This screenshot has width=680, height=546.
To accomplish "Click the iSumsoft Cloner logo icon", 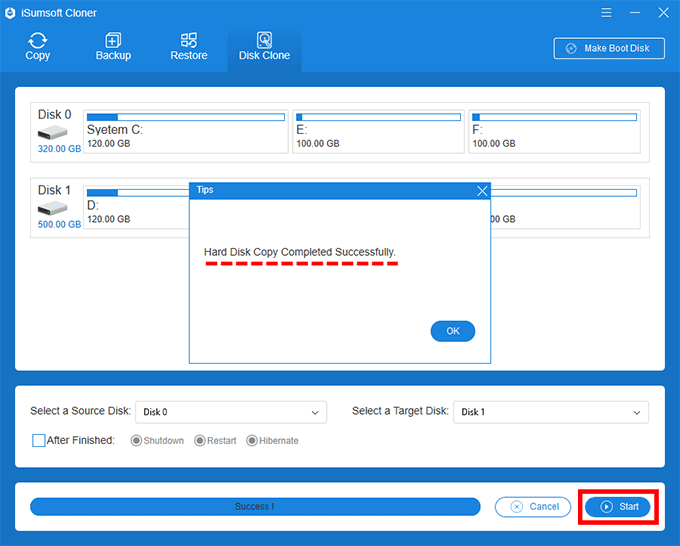I will coord(11,13).
